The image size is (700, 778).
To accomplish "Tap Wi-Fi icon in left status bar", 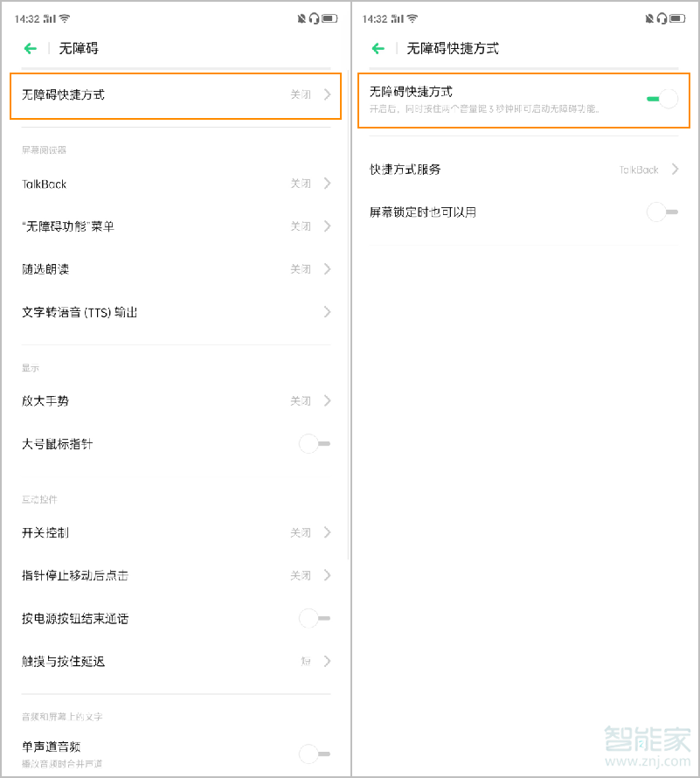I will [64, 18].
